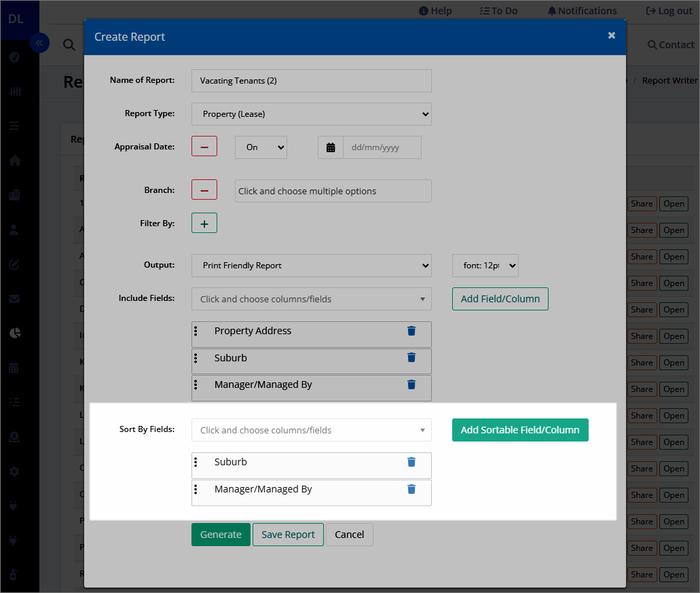Viewport: 700px width, 593px height.
Task: Open the home icon in sidebar
Action: pos(15,160)
